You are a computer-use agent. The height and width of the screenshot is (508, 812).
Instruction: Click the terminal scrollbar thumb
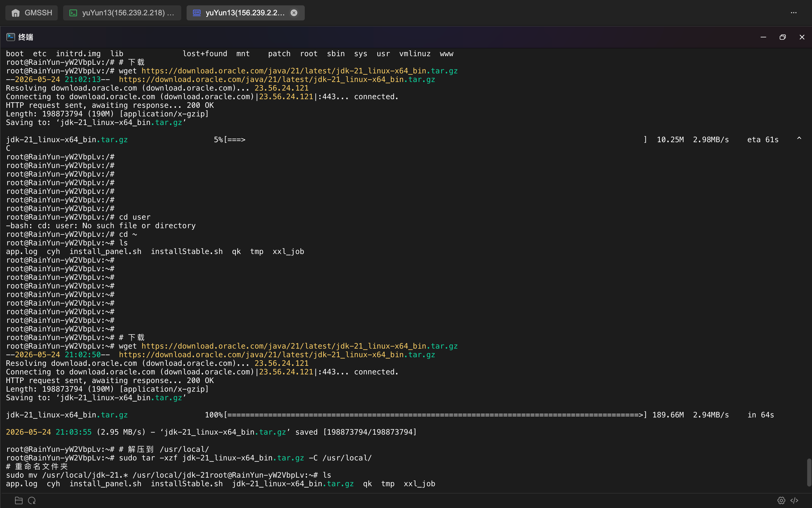(x=809, y=472)
